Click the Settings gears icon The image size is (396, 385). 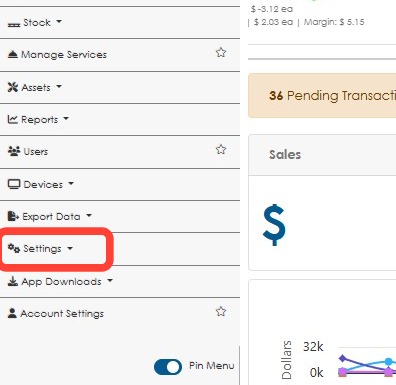(14, 248)
